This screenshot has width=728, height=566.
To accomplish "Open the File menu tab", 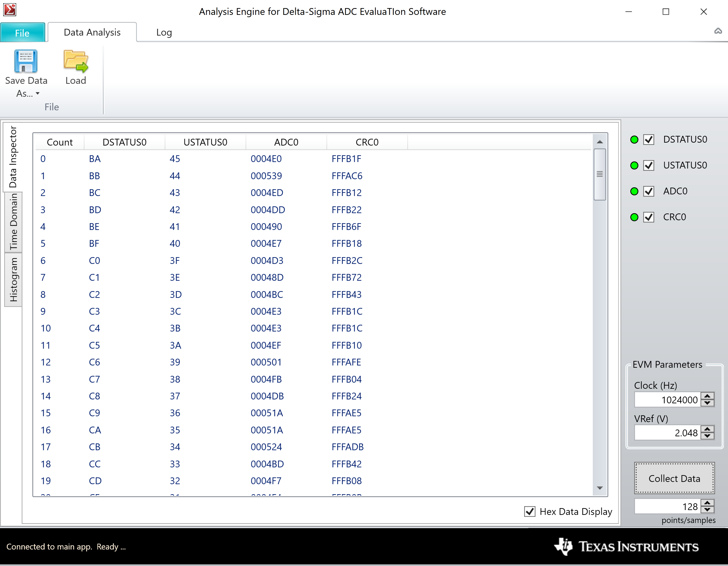I will click(22, 33).
